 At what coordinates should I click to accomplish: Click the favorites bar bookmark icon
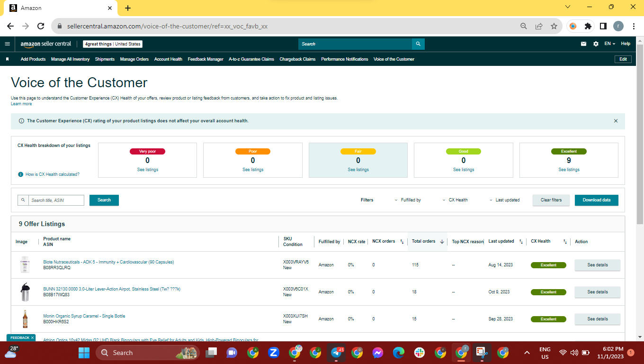pos(7,59)
